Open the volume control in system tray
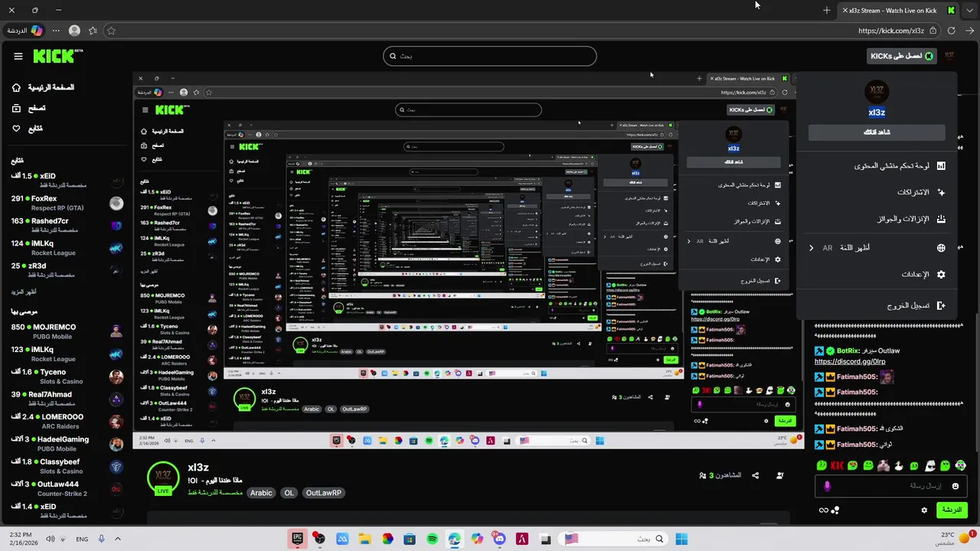 pos(51,539)
